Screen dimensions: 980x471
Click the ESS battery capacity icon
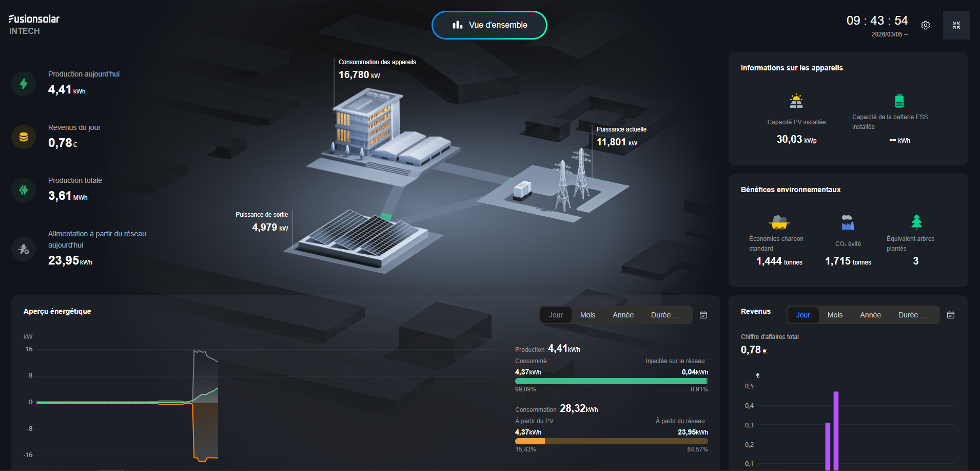coord(899,100)
